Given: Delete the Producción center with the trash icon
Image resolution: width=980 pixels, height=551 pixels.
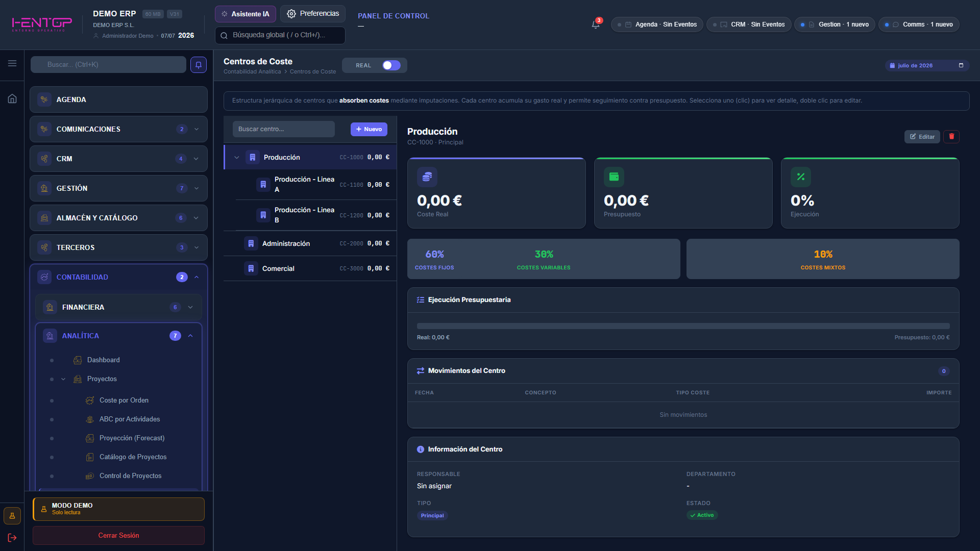Looking at the screenshot, I should [951, 137].
